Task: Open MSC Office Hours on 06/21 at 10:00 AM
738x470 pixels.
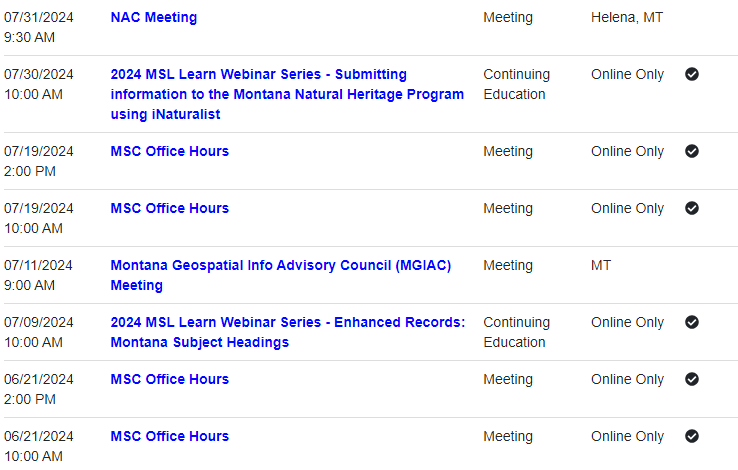Action: point(169,436)
